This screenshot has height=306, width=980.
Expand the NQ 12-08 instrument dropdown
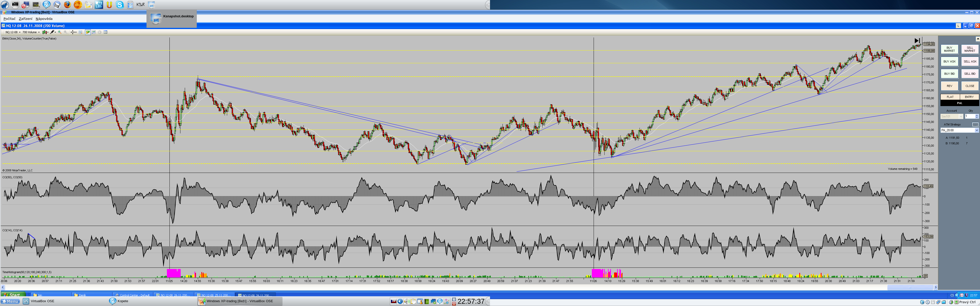20,32
